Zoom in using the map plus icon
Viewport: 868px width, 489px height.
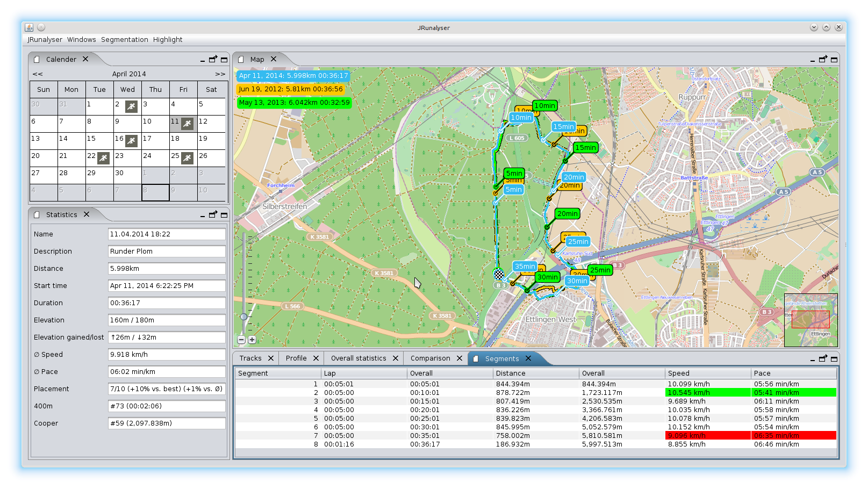pyautogui.click(x=252, y=340)
